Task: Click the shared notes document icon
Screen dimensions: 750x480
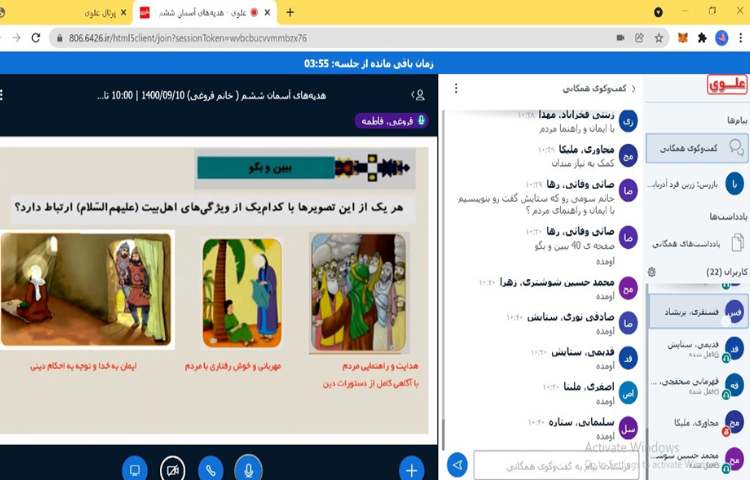Action: coord(737,242)
